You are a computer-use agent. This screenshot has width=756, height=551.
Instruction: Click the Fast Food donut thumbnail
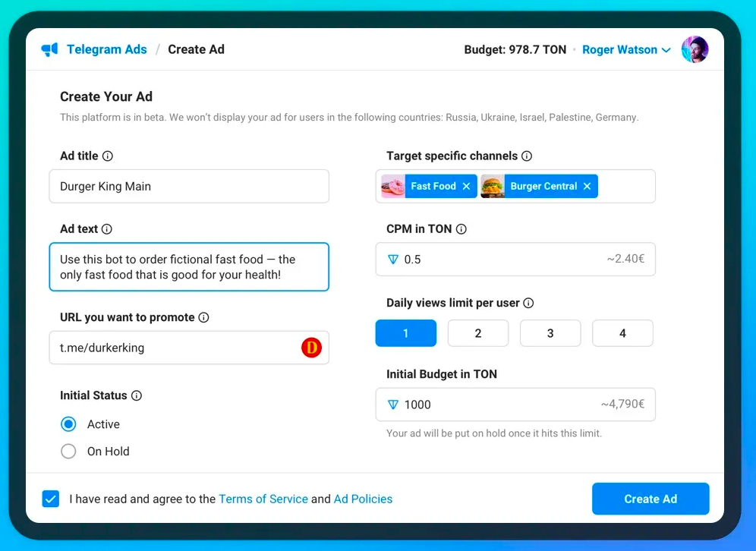pos(393,186)
